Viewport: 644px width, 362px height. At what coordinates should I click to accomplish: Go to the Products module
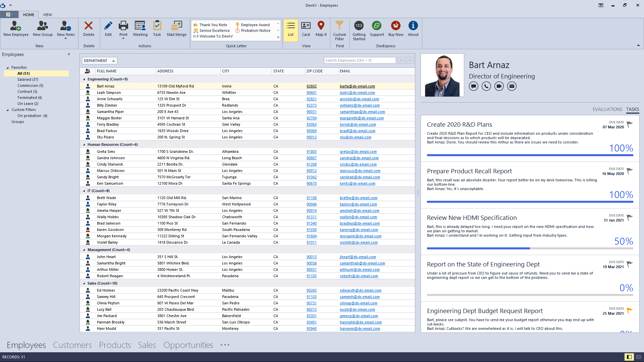point(115,345)
